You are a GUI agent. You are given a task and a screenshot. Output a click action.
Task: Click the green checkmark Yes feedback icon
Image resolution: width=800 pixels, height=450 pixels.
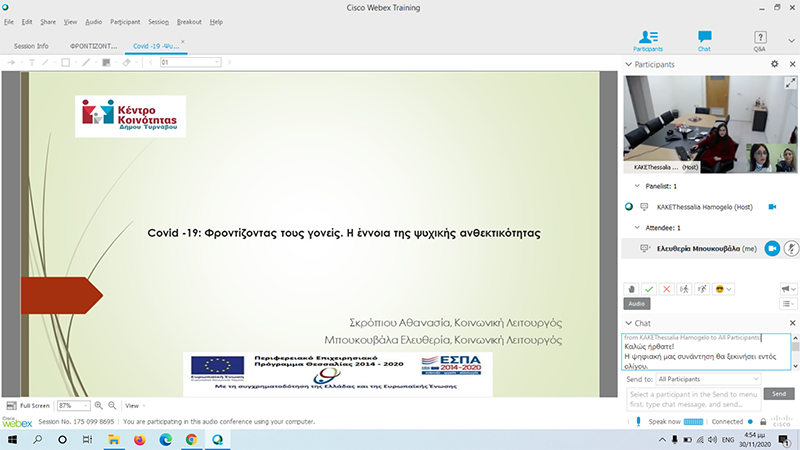(647, 289)
